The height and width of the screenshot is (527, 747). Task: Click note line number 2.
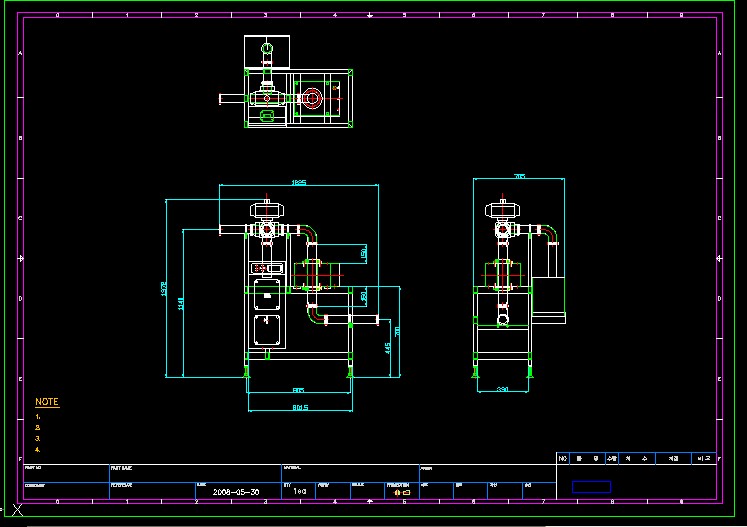point(38,428)
